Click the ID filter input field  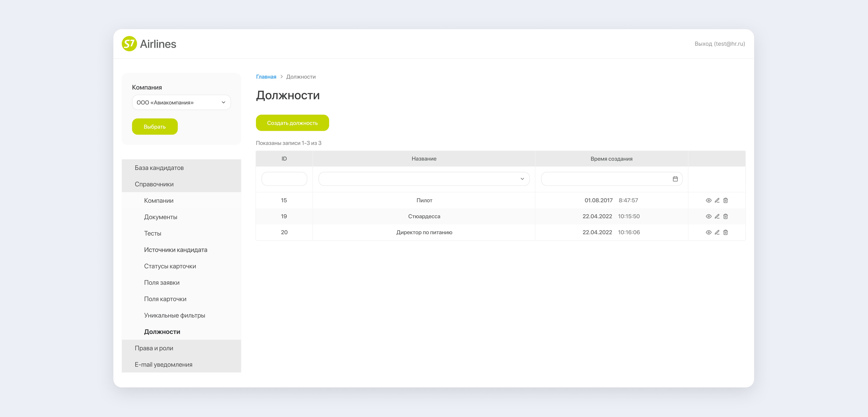click(284, 179)
